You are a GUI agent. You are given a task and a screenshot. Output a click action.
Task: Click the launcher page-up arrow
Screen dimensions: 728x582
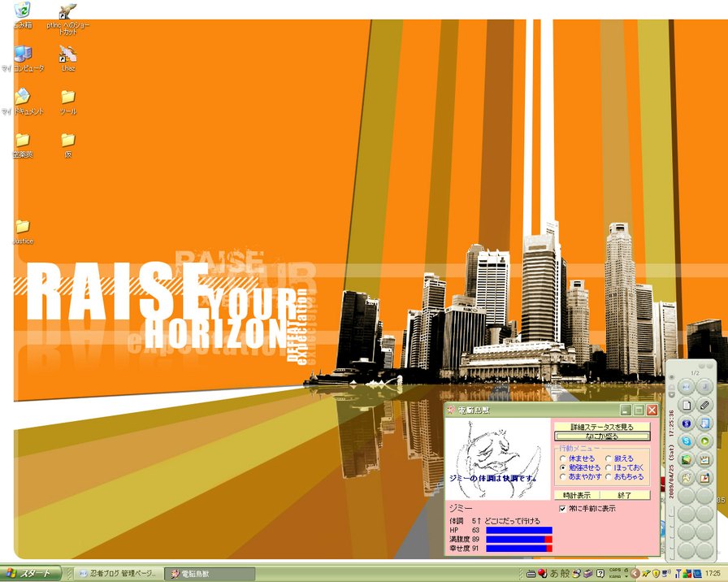pyautogui.click(x=671, y=387)
